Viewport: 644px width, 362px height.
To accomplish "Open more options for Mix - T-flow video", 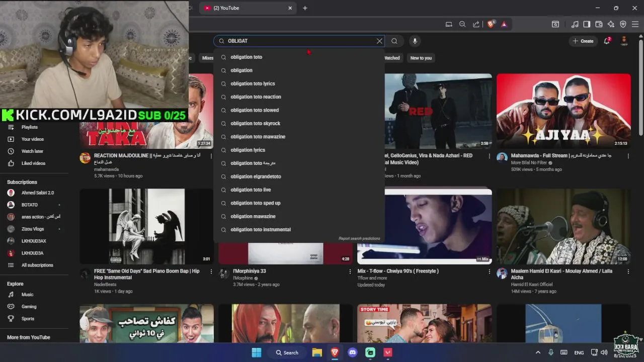I will [489, 271].
